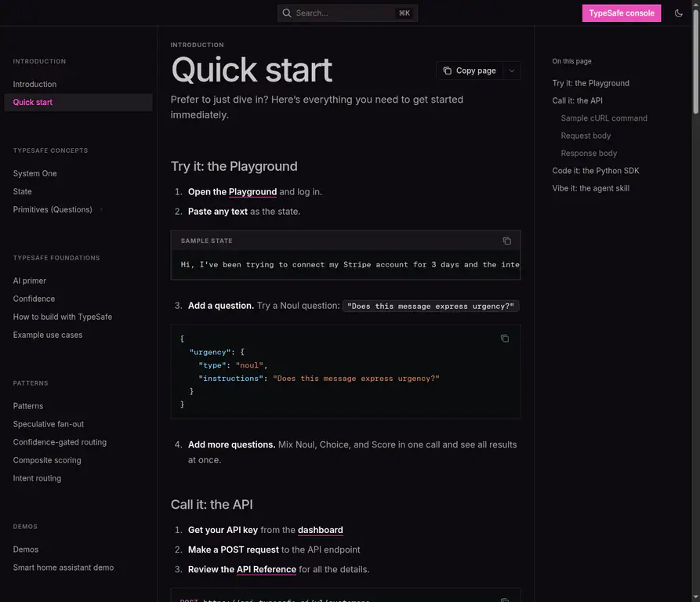
Task: Open the Demos sidebar page
Action: tap(25, 549)
